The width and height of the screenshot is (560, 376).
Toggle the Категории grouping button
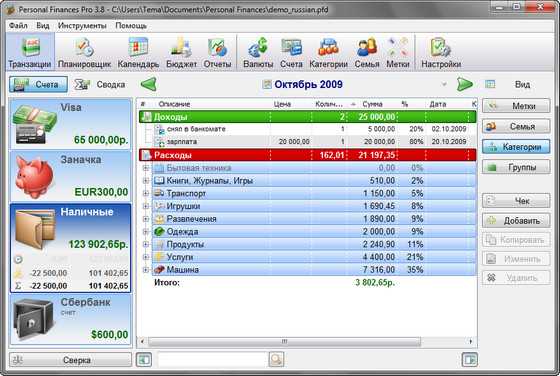tap(516, 147)
